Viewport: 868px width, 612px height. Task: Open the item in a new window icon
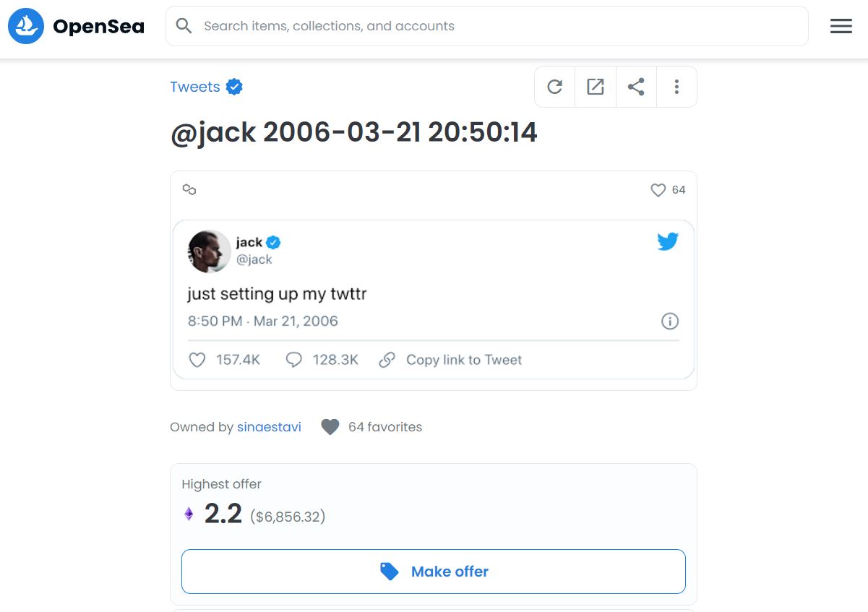coord(596,87)
